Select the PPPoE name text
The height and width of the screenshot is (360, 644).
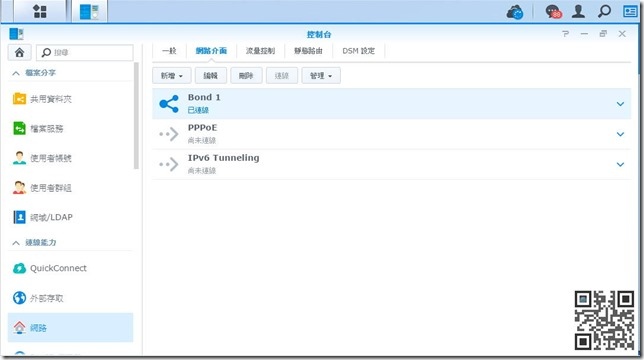[x=202, y=128]
